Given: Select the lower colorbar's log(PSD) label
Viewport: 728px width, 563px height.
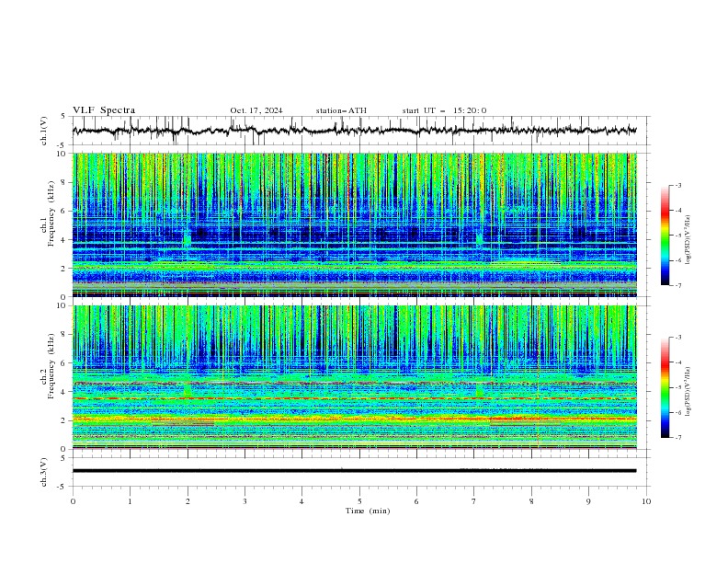Looking at the screenshot, I should click(x=688, y=391).
